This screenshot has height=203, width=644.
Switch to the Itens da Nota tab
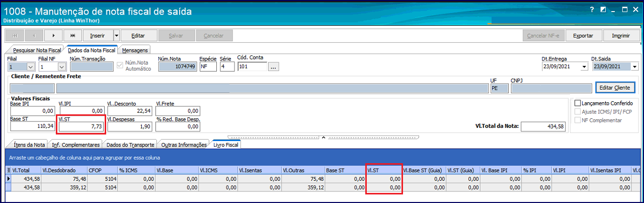29,145
